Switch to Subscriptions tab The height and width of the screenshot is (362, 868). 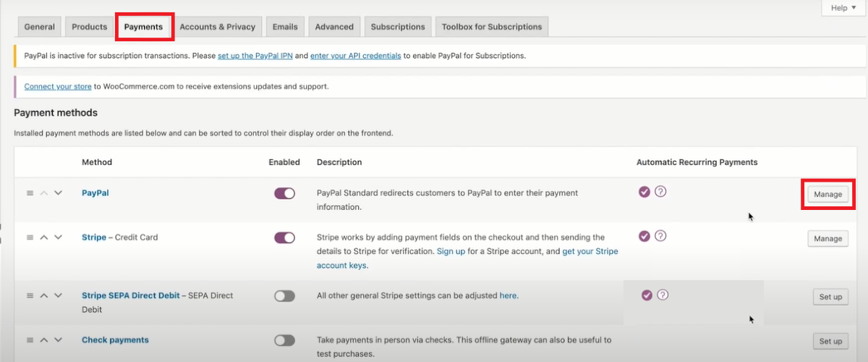(x=398, y=27)
